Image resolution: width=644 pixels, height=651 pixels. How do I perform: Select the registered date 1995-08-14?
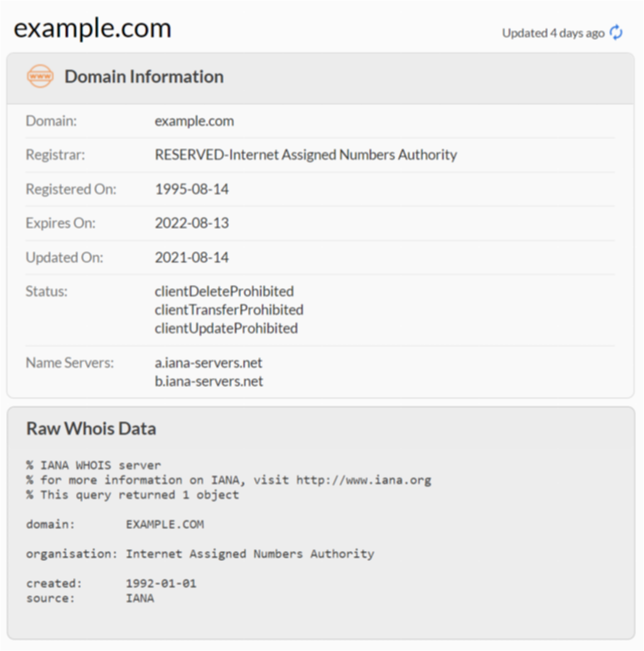[191, 189]
